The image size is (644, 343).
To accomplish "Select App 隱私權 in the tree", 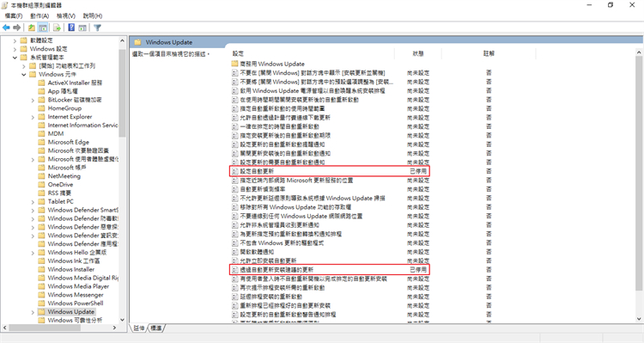I will 63,91.
